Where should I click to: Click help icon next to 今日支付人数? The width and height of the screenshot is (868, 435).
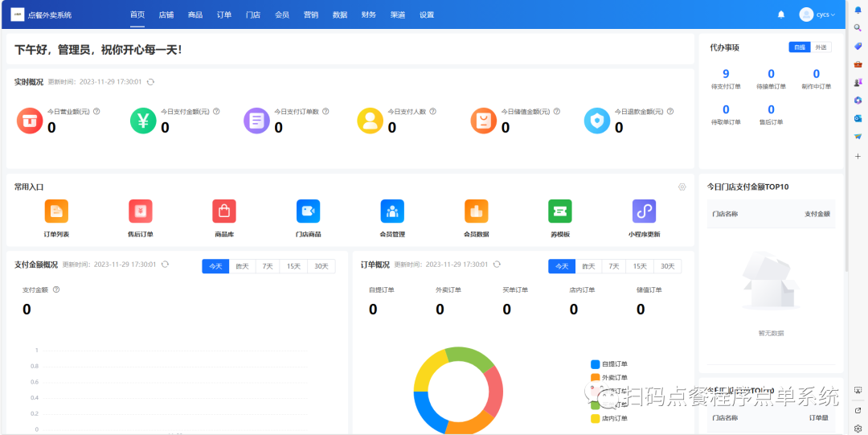pyautogui.click(x=433, y=112)
